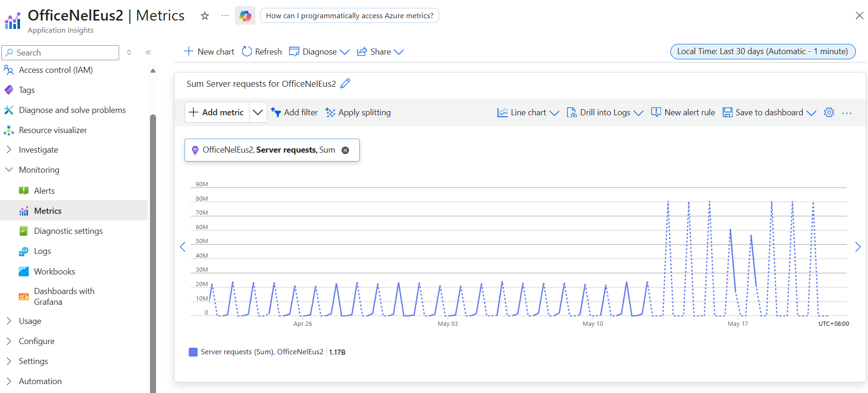
Task: Open the Drill into Logs dropdown
Action: click(605, 112)
